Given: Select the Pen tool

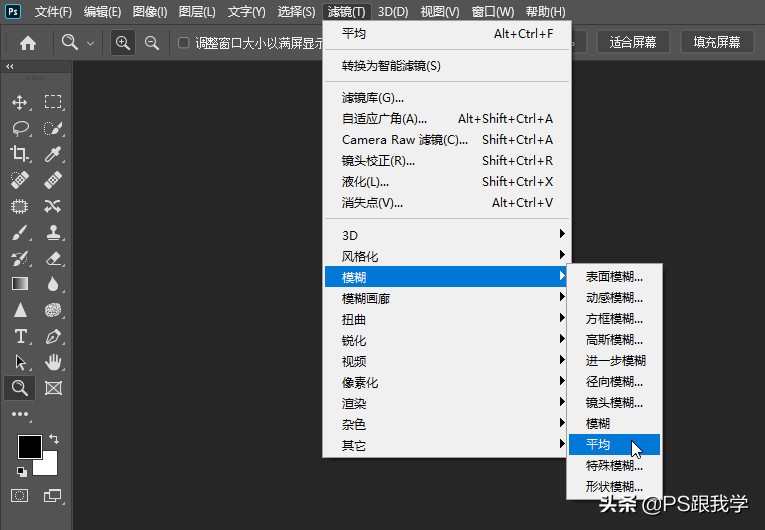Looking at the screenshot, I should point(53,336).
